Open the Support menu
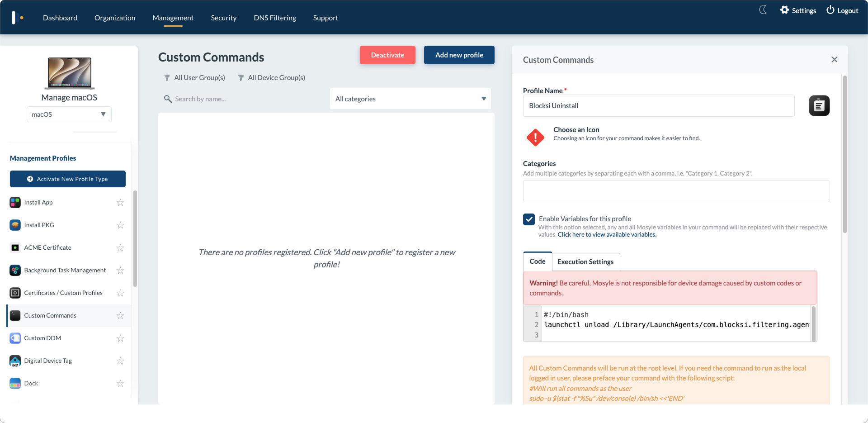 325,18
